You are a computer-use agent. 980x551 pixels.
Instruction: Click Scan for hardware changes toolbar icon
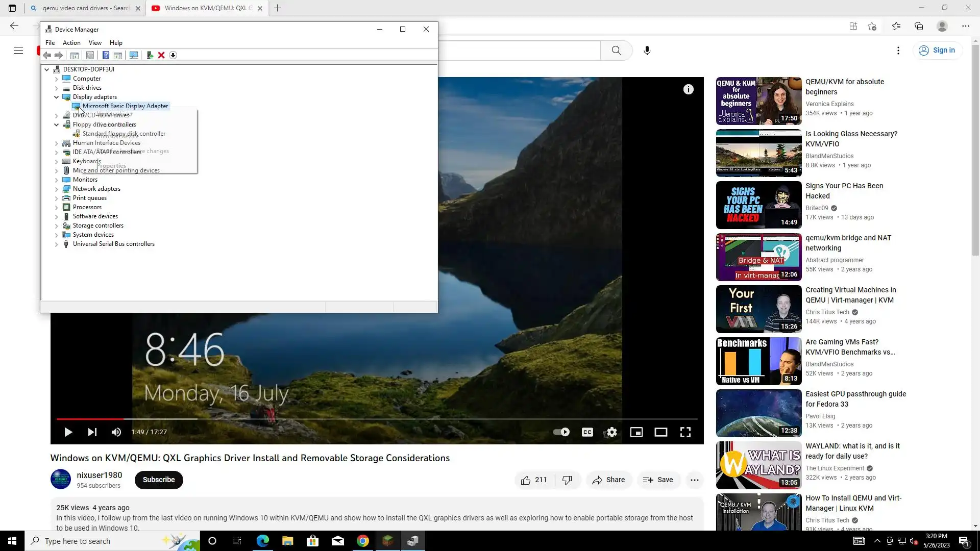(134, 55)
